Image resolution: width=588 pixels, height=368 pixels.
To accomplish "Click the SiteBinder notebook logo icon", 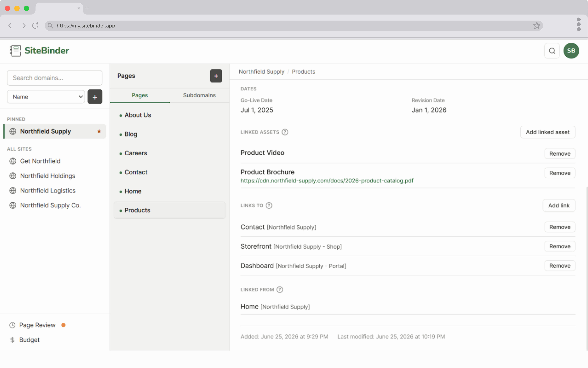I will [15, 51].
